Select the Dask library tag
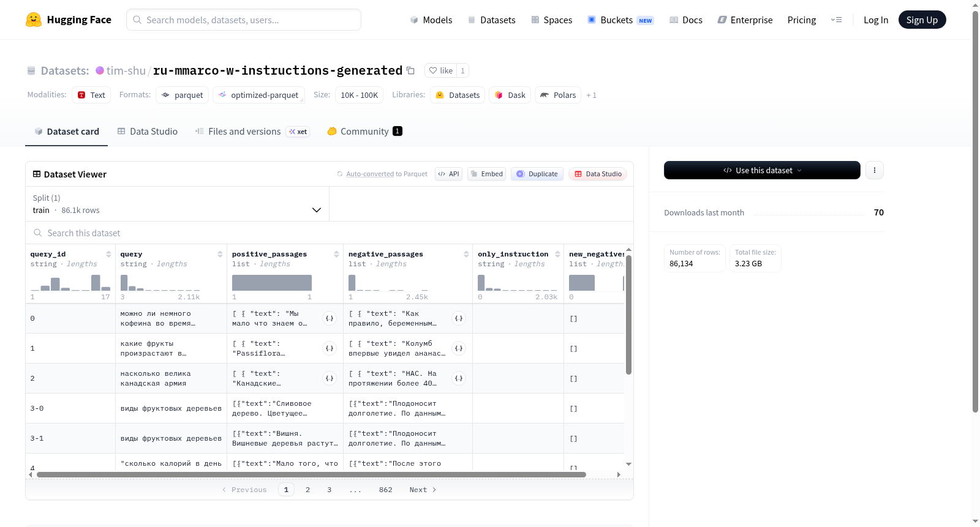980x527 pixels. pos(510,95)
